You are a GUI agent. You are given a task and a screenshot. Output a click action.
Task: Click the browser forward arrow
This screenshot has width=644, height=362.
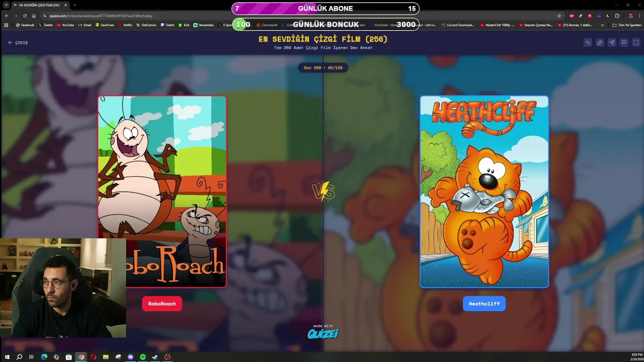16,16
